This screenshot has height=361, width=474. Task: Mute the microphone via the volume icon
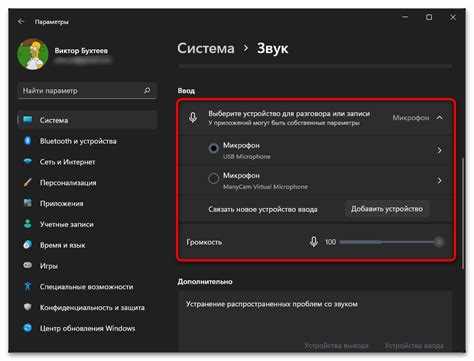point(314,242)
